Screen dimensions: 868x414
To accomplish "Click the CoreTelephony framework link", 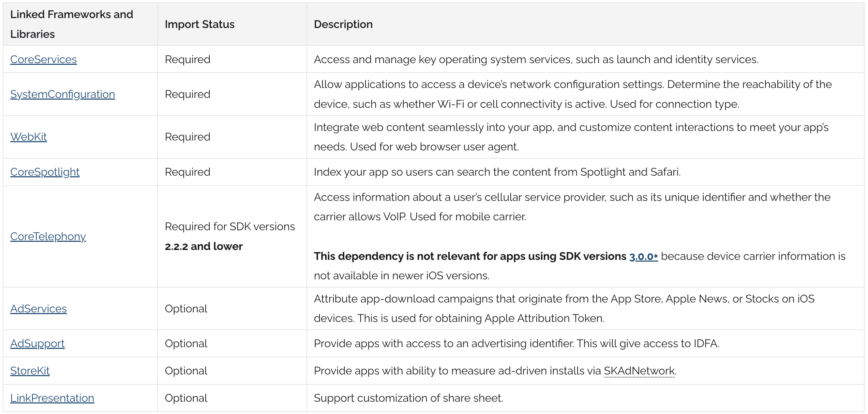I will point(48,236).
